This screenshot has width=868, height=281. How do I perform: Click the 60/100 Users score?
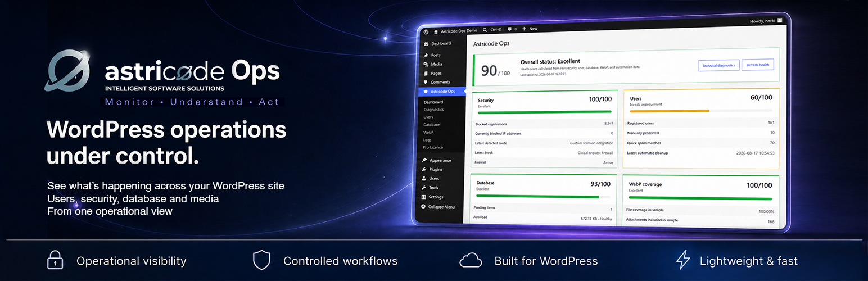761,97
